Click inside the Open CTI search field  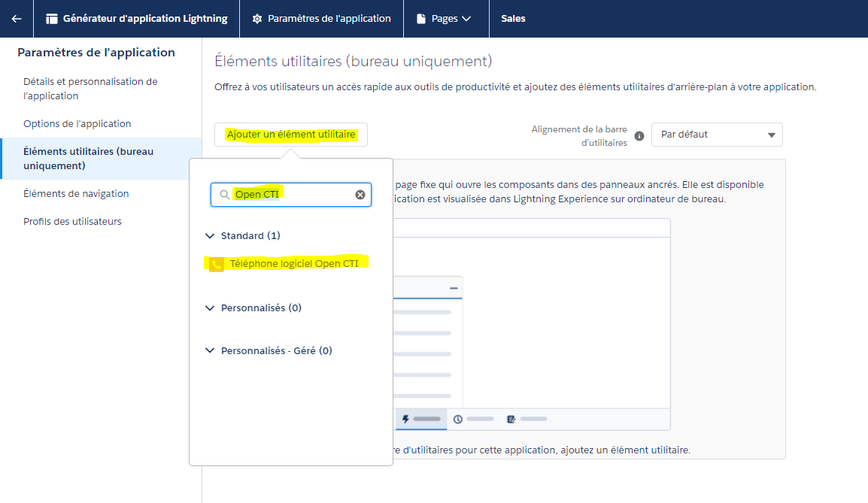(292, 195)
